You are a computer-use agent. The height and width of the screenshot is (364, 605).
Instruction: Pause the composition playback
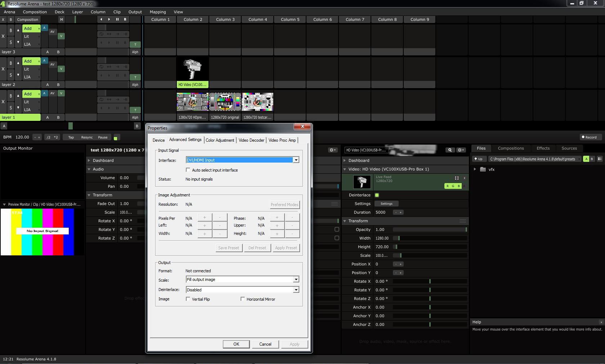[x=117, y=19]
